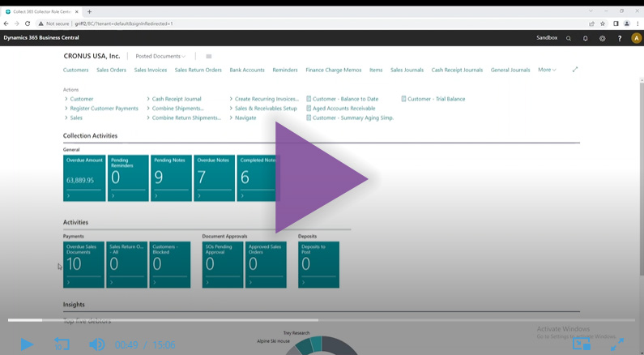Screen dimensions: 644x355
Task: Expand the Customer action group
Action: [x=79, y=99]
